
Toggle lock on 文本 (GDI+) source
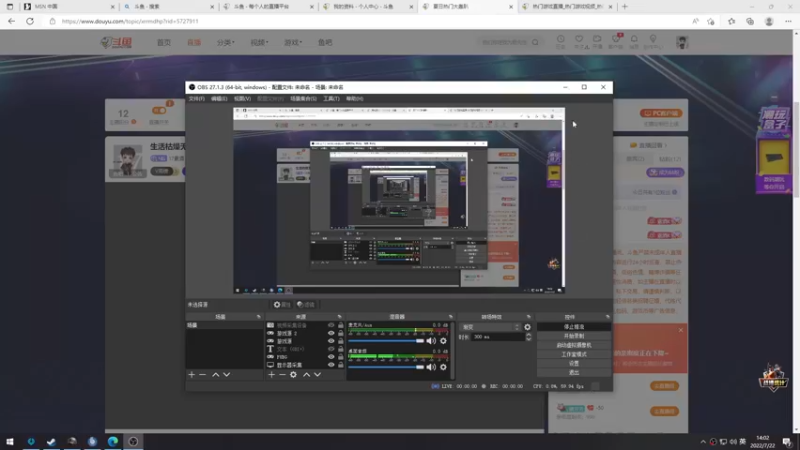point(341,349)
